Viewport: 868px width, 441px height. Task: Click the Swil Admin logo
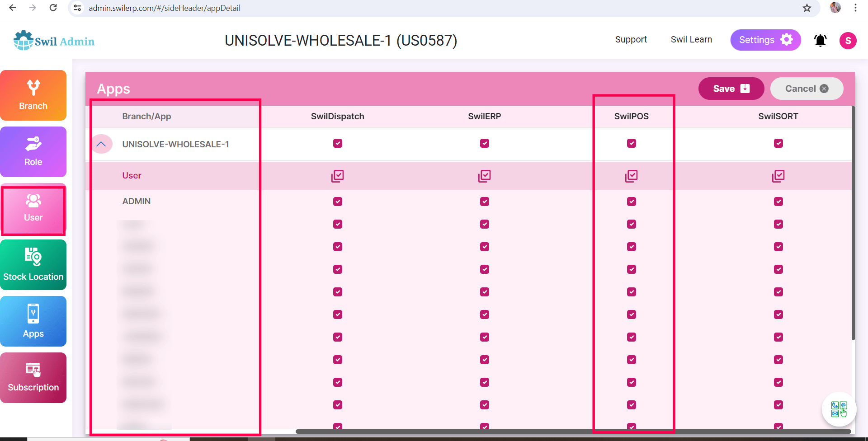click(x=54, y=41)
